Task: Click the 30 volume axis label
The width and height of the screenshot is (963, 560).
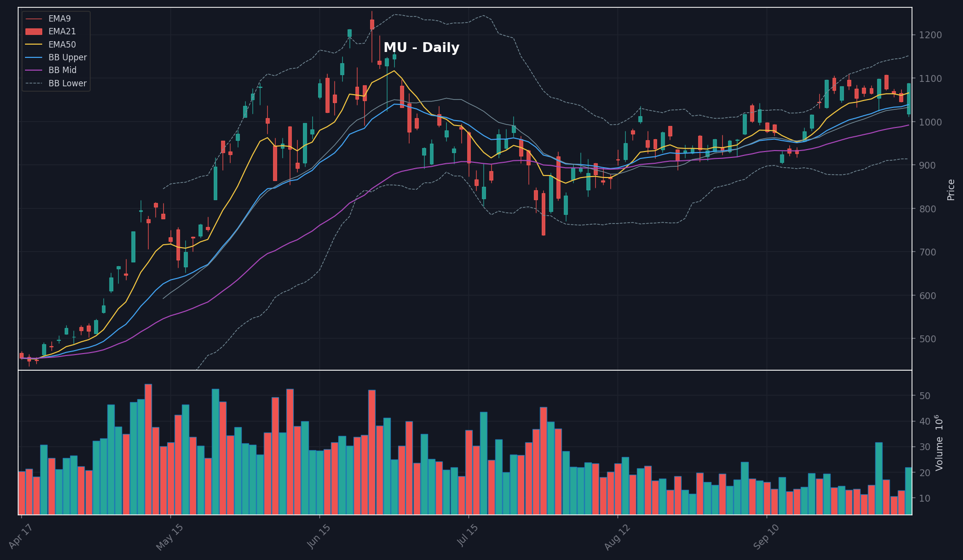Action: point(926,447)
